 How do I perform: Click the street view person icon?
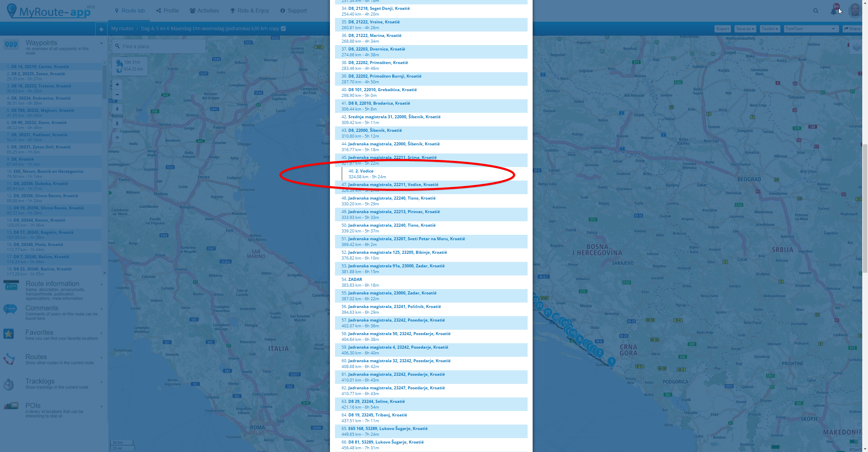click(117, 123)
